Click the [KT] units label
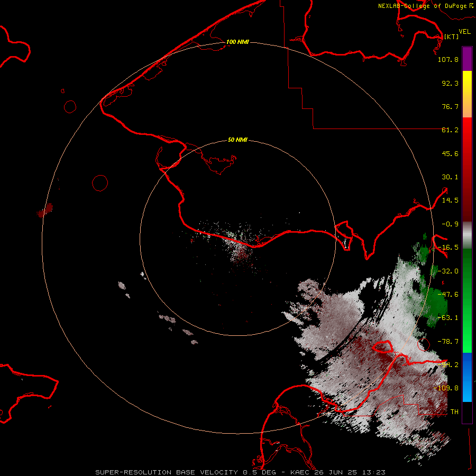This screenshot has height=476, width=476. pyautogui.click(x=451, y=36)
